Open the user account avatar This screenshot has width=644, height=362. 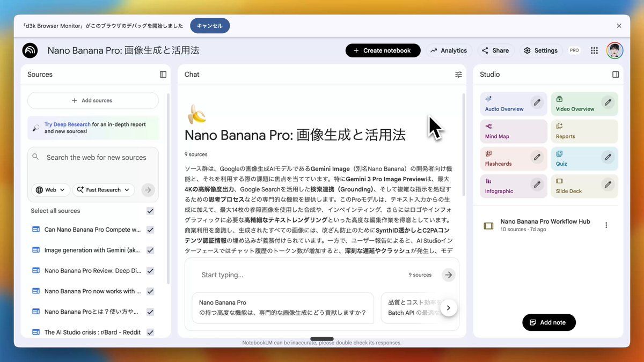[x=614, y=50]
